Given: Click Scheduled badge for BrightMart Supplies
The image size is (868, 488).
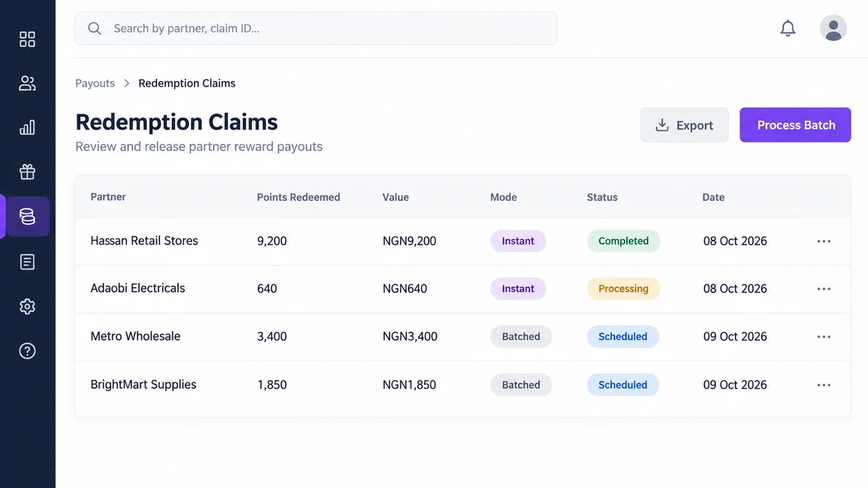Looking at the screenshot, I should click(623, 385).
